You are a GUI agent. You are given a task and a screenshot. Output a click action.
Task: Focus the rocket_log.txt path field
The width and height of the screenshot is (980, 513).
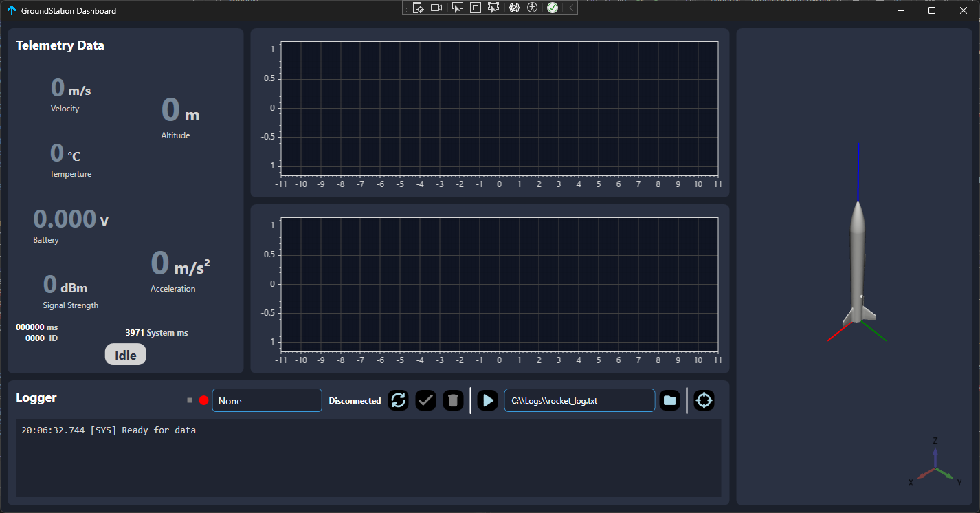coord(579,400)
